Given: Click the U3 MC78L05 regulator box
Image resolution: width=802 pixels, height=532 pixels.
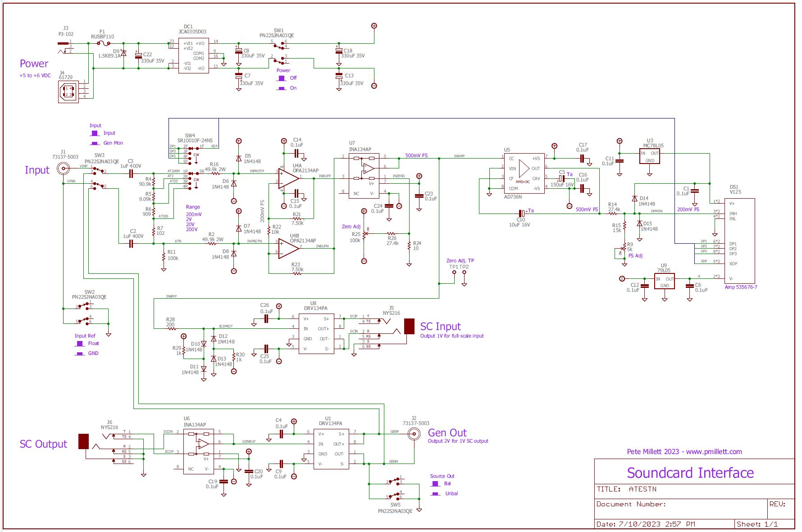Looking at the screenshot, I should 649,156.
